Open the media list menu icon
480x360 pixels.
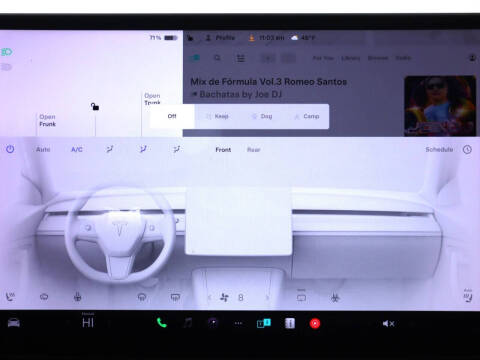tap(241, 58)
